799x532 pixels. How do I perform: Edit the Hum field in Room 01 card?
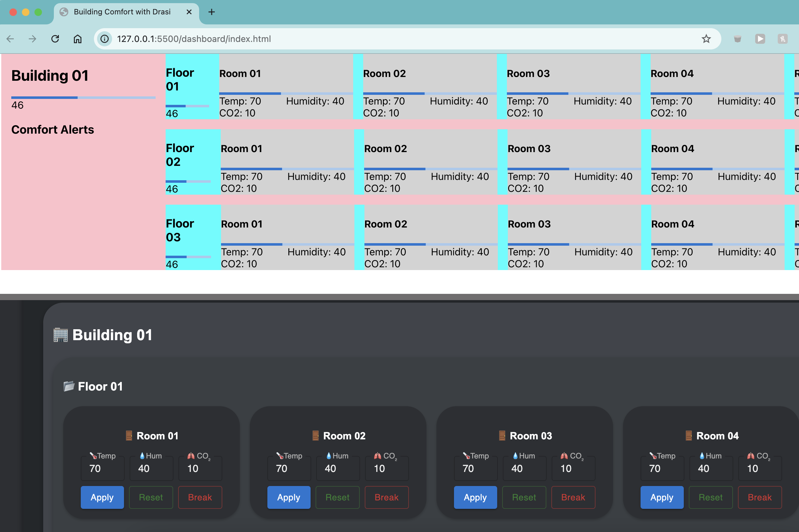[x=152, y=468]
